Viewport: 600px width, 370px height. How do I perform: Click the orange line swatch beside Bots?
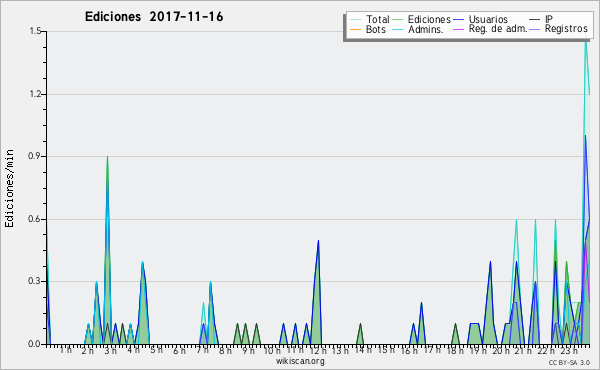click(355, 29)
